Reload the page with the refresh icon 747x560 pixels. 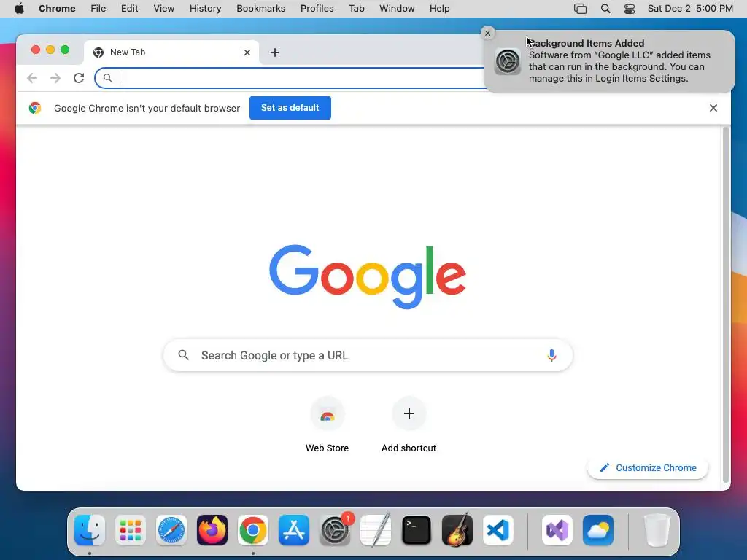click(x=79, y=78)
